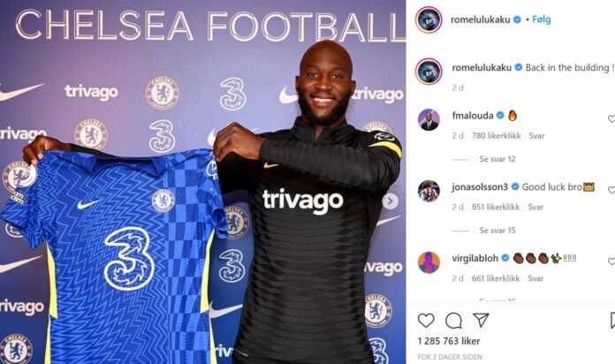Open romelulukaku header profile picture
615x364 pixels.
[x=429, y=19]
